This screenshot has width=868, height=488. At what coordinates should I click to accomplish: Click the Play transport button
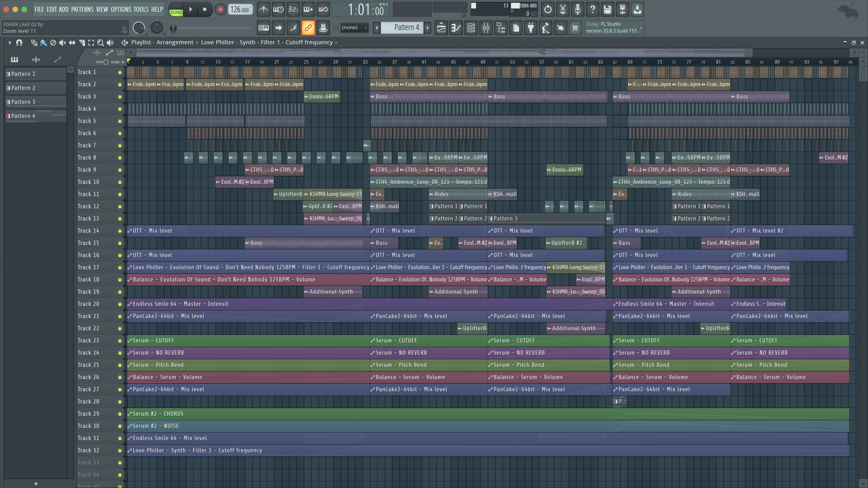190,9
